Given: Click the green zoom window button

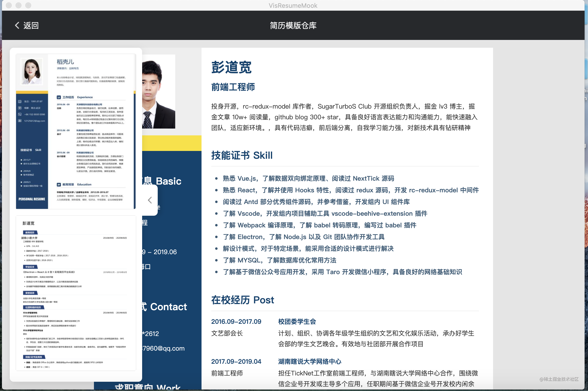Looking at the screenshot, I should (x=28, y=5).
